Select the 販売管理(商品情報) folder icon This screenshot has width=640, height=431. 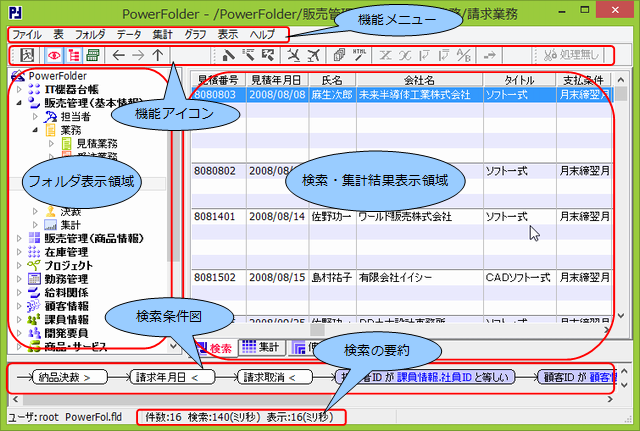tap(34, 238)
